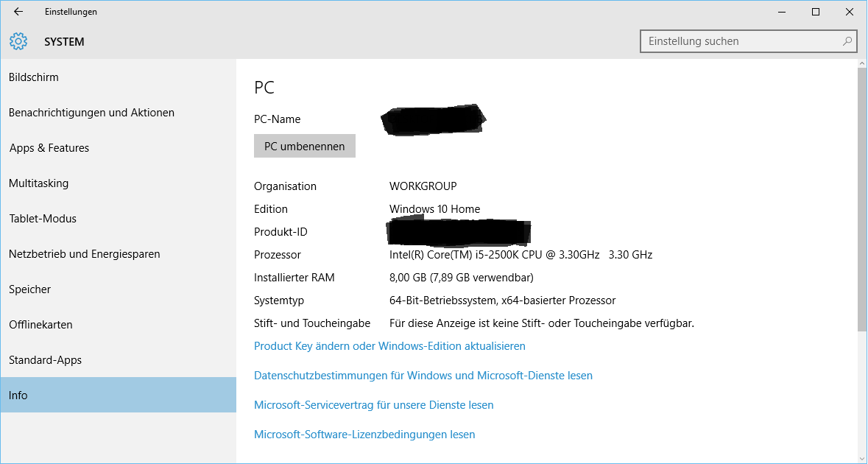Open 'Product Key ändern oder Windows-Edition aktualisieren'
This screenshot has width=868, height=464.
tap(389, 346)
